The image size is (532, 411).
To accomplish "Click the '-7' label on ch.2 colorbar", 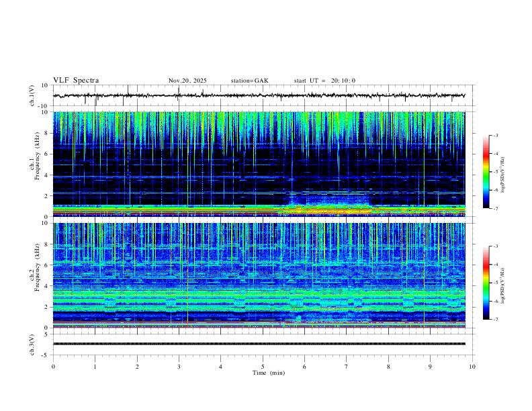I will click(495, 320).
